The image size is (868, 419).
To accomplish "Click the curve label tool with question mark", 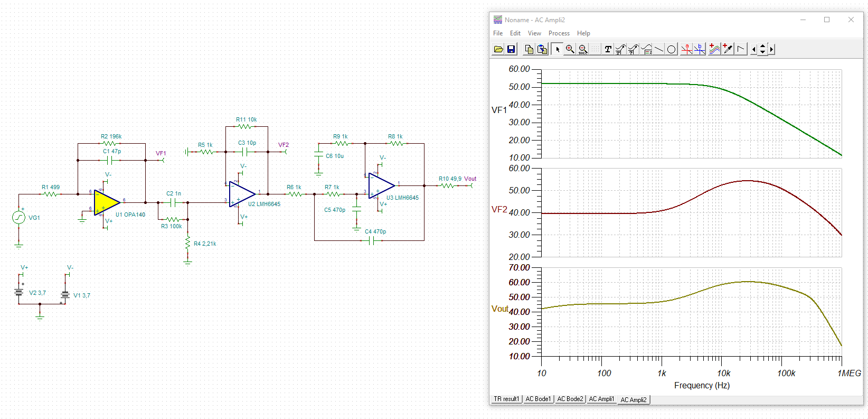I will coord(633,49).
